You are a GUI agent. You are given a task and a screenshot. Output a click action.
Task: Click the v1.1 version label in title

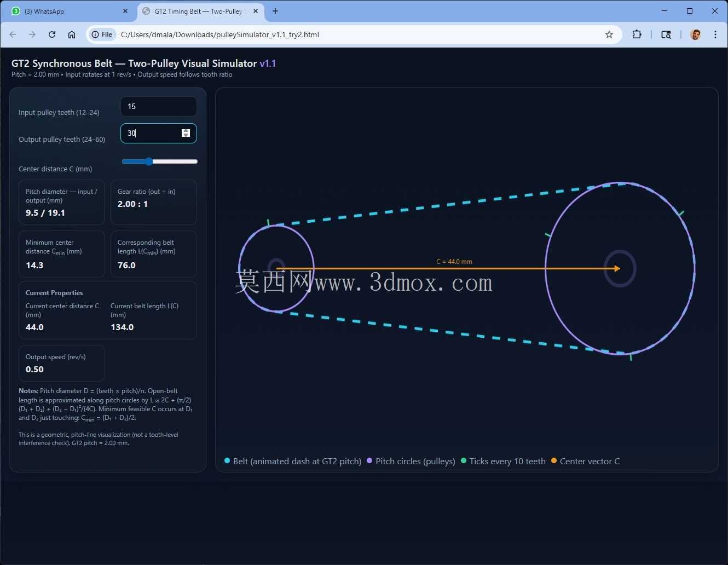(268, 64)
